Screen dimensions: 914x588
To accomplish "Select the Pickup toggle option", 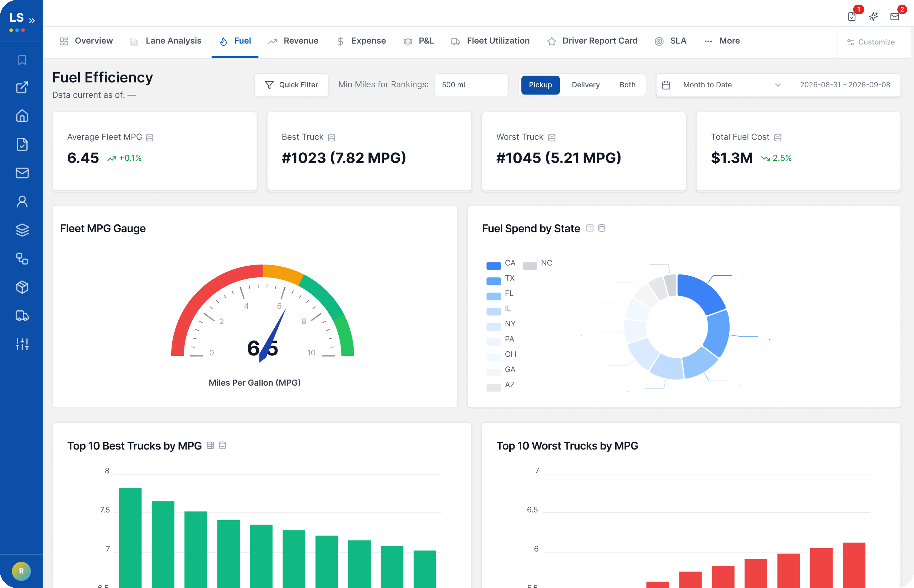I will click(x=540, y=85).
